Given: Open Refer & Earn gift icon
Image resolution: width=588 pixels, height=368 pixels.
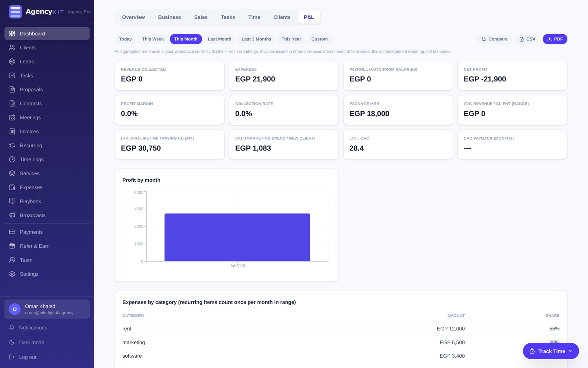Looking at the screenshot, I should point(12,246).
